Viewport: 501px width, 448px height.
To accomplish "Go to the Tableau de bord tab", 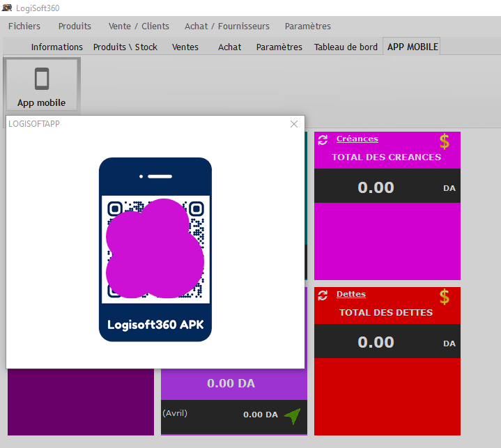I will tap(346, 47).
